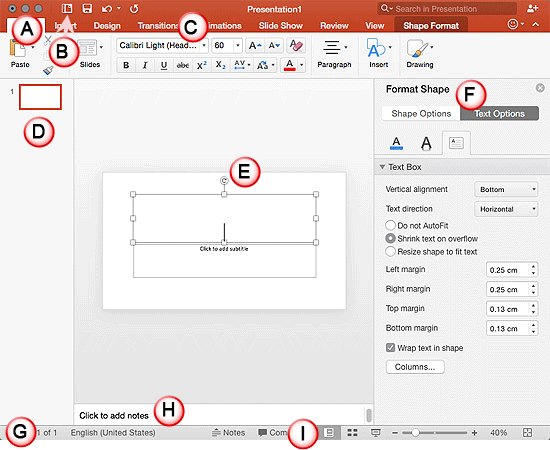The image size is (550, 450).
Task: Open the Shape Format tab
Action: 431,26
